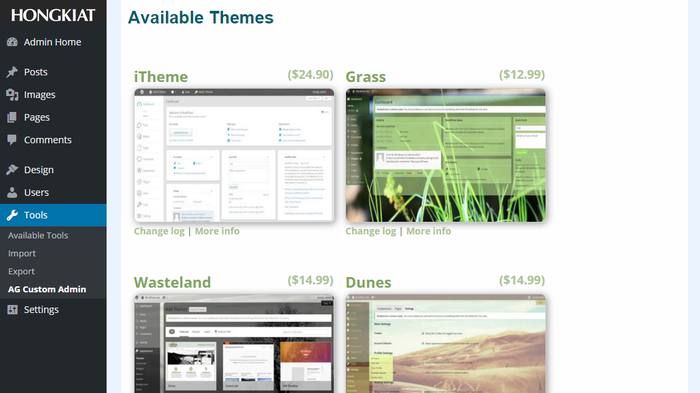The height and width of the screenshot is (393, 700).
Task: Open AG Custom Admin submenu item
Action: (x=47, y=289)
